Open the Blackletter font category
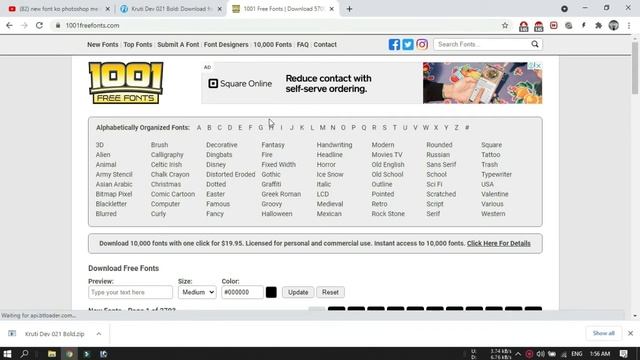 (x=111, y=204)
